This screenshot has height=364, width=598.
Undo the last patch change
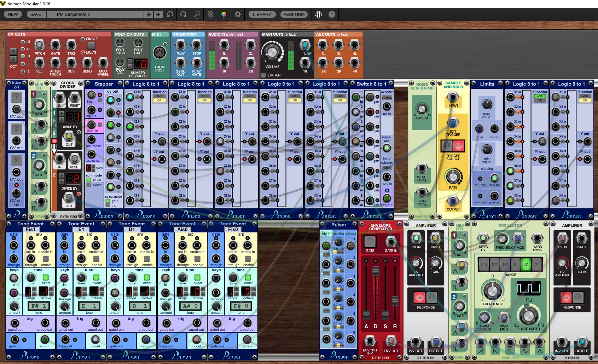click(x=170, y=15)
